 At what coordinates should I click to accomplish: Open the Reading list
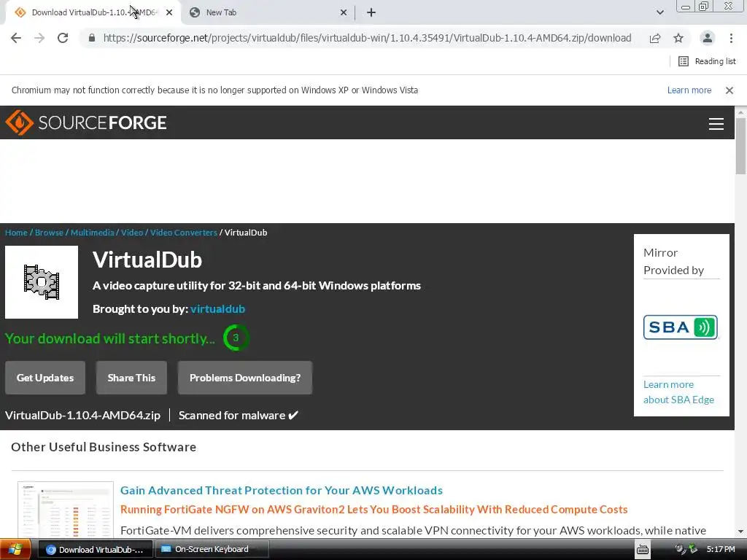tap(707, 61)
